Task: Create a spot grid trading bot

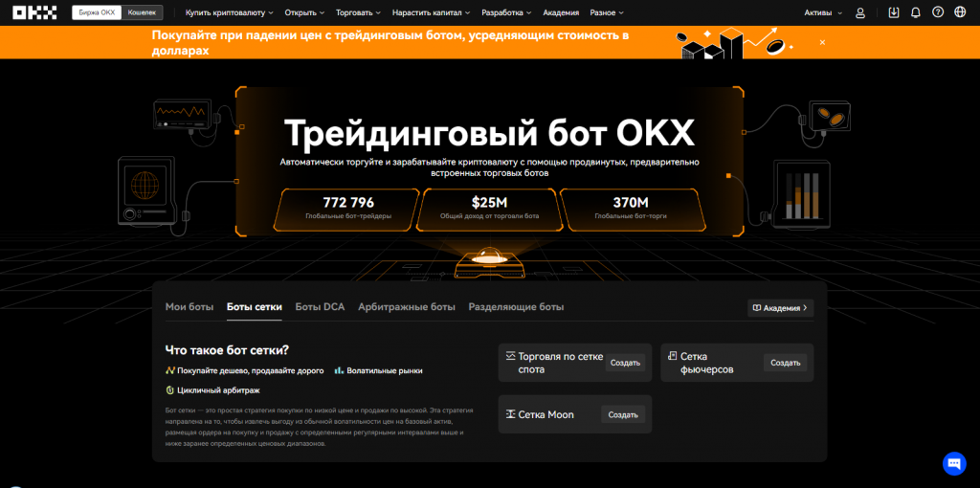Action: [x=625, y=363]
